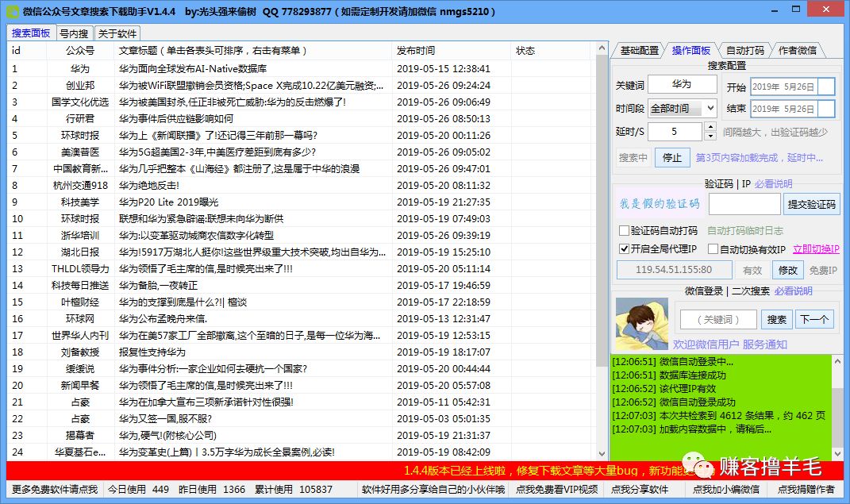850x504 pixels.
Task: Click 更多免费软件请点我 in status bar
Action: click(55, 490)
